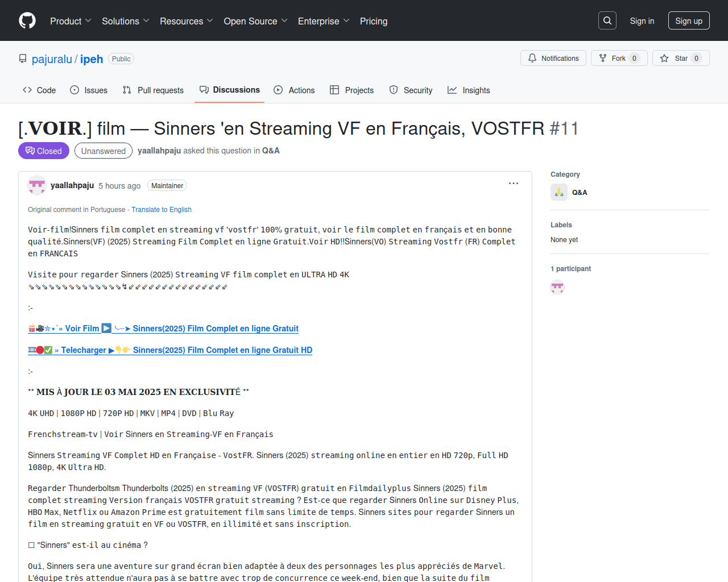Viewport: 728px width, 582px height.
Task: Switch to the Pull requests tab
Action: tap(153, 90)
